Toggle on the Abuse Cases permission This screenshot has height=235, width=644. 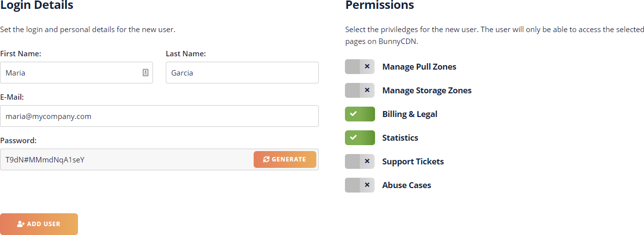click(360, 185)
